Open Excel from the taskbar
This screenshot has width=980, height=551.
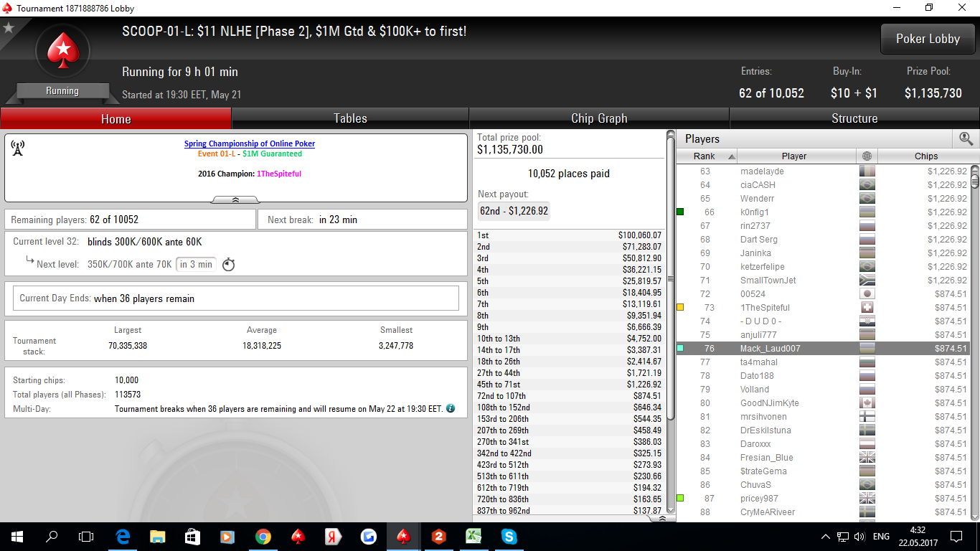[x=473, y=536]
